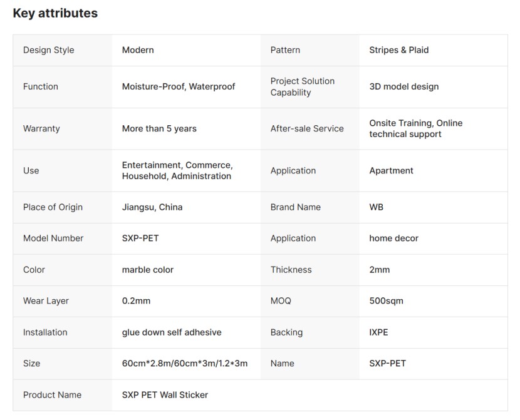Click the IXPE backing value

coord(378,332)
